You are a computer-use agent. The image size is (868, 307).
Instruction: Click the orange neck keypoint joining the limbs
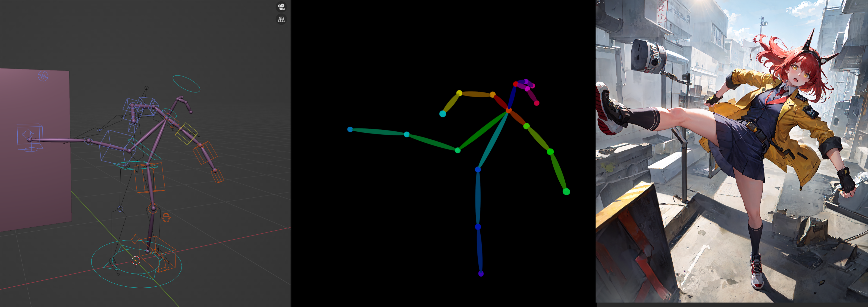pyautogui.click(x=509, y=110)
